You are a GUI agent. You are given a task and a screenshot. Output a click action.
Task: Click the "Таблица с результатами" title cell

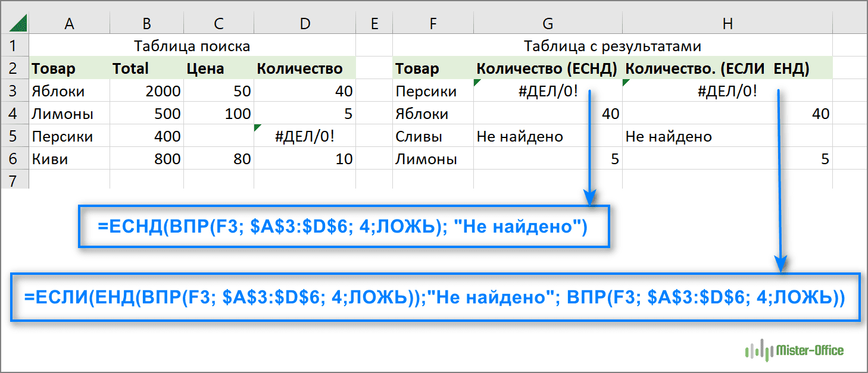pyautogui.click(x=612, y=46)
